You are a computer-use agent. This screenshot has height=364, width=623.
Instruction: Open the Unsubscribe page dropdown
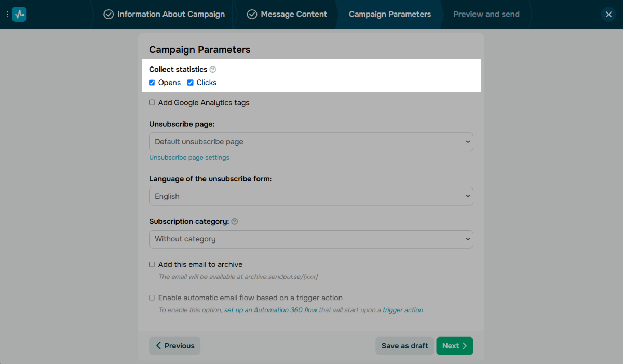(311, 142)
